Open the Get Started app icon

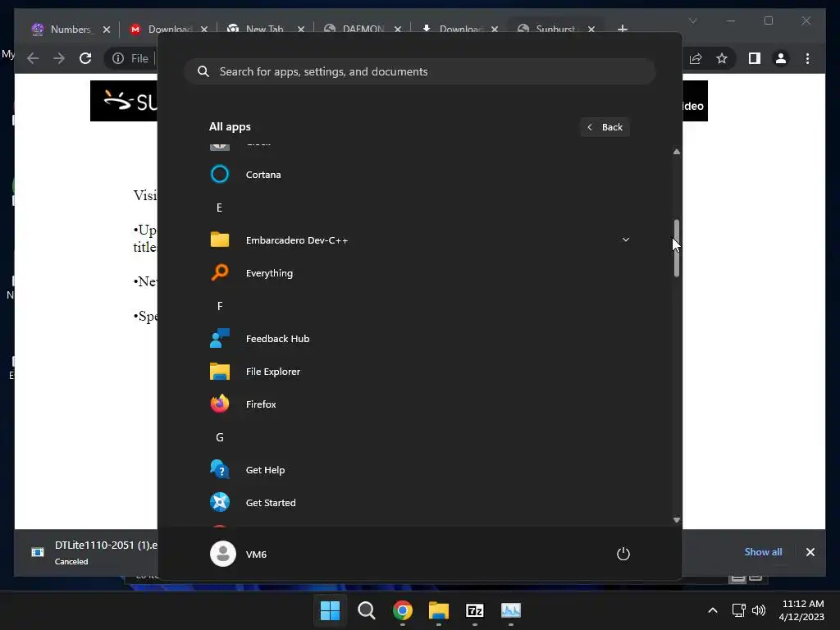(x=220, y=503)
